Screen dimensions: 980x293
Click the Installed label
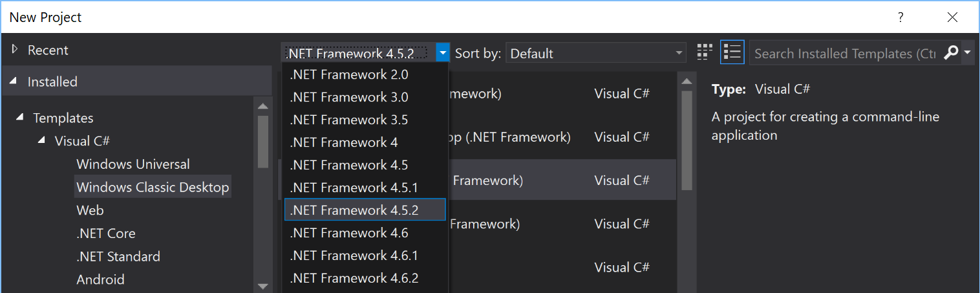52,81
